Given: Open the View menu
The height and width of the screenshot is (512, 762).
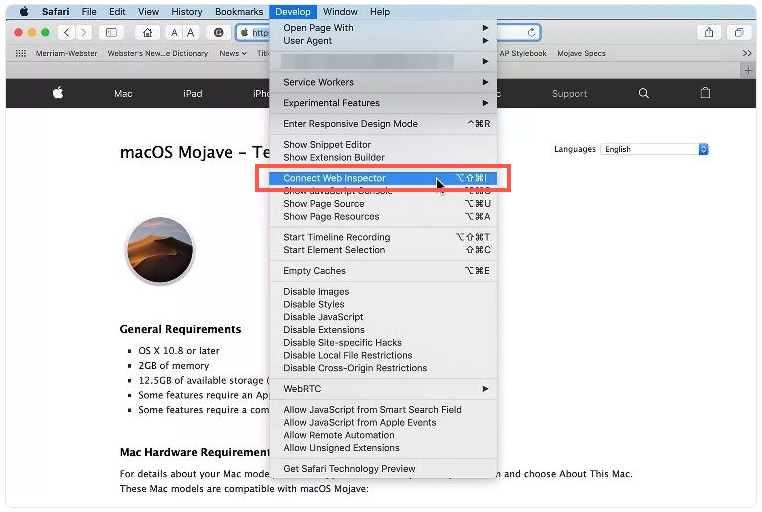Looking at the screenshot, I should (148, 11).
